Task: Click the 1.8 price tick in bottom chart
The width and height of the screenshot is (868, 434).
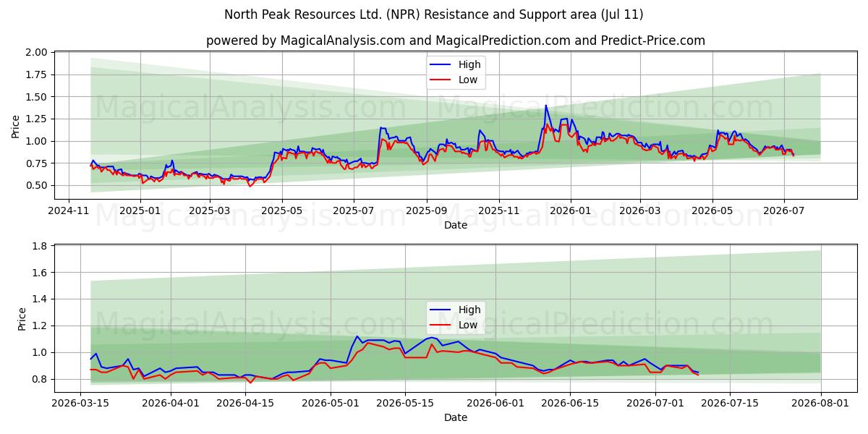Action: point(40,247)
